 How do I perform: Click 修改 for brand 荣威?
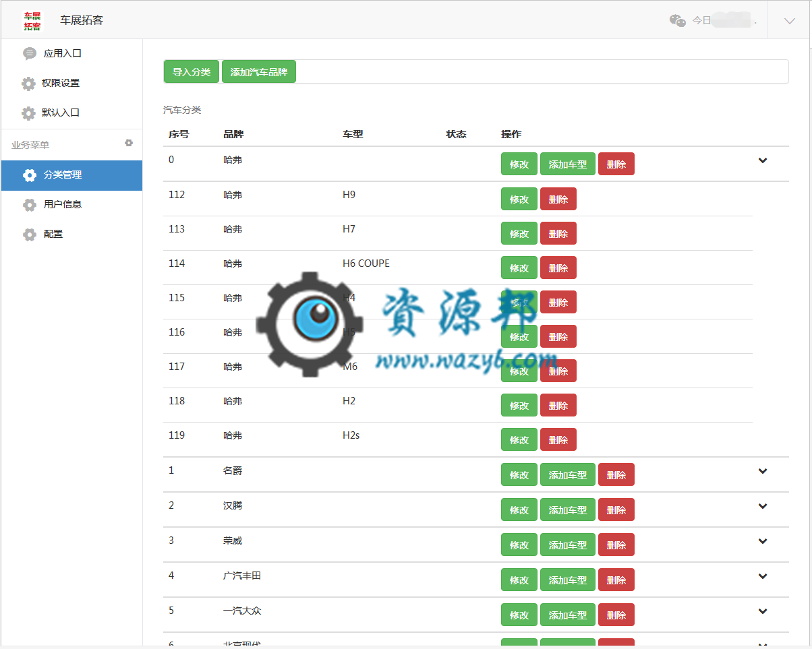click(519, 545)
